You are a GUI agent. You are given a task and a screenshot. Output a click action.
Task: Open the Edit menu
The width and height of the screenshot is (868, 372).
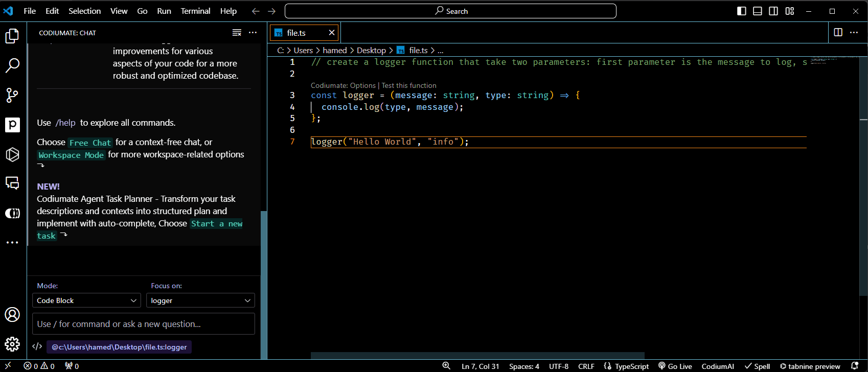coord(52,11)
